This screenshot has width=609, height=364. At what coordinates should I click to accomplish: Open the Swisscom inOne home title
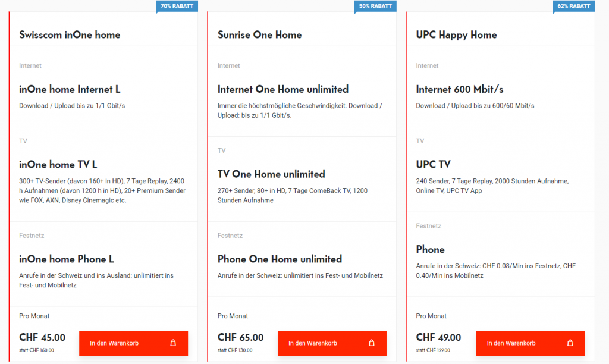tap(70, 35)
